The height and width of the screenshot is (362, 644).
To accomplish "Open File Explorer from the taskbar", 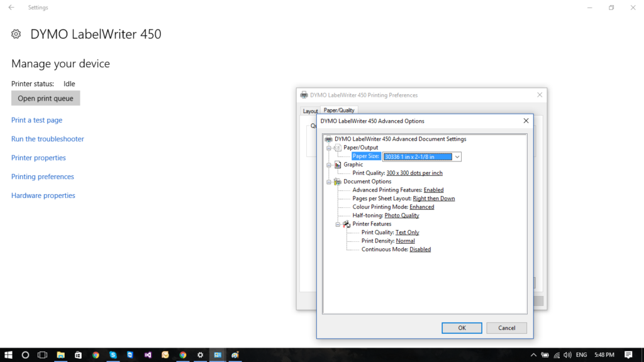I will (61, 355).
